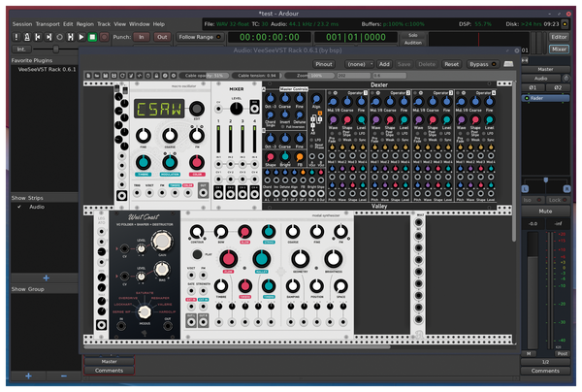Click the open patch folder icon in rack toolbar
This screenshot has width=582, height=392.
96,76
